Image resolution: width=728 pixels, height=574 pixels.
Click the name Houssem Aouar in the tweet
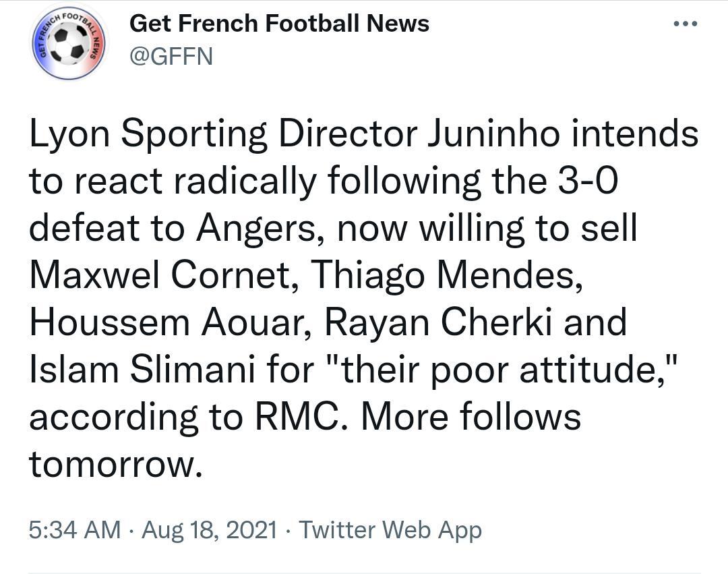[x=170, y=322]
